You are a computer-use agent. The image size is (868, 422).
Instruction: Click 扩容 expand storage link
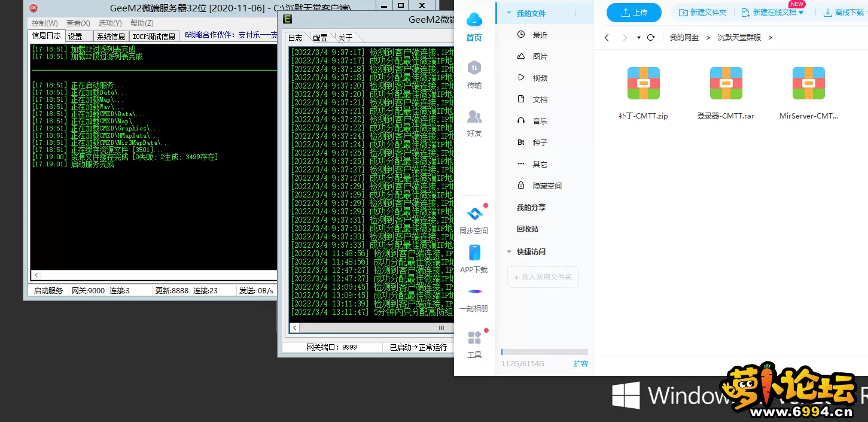tap(580, 363)
